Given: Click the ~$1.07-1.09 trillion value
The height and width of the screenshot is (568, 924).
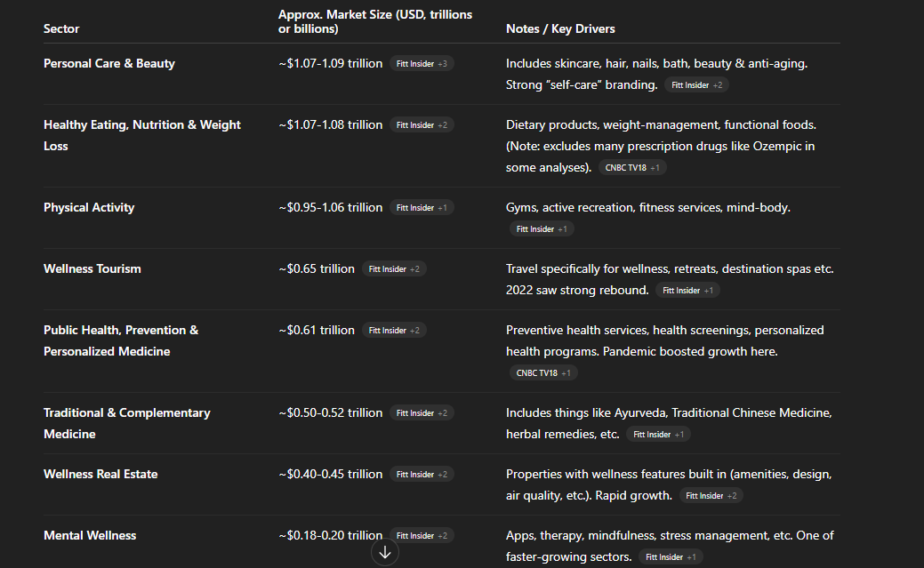Looking at the screenshot, I should (x=331, y=63).
